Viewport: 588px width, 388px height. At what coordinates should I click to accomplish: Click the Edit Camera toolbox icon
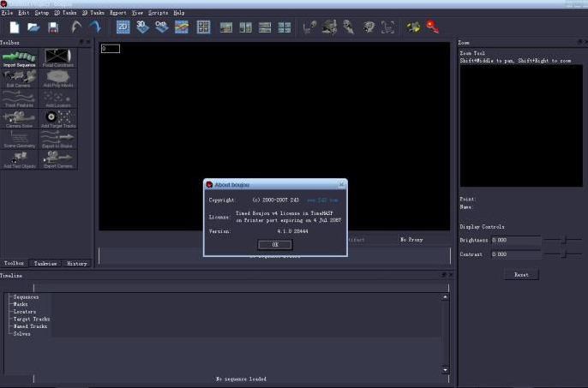20,77
